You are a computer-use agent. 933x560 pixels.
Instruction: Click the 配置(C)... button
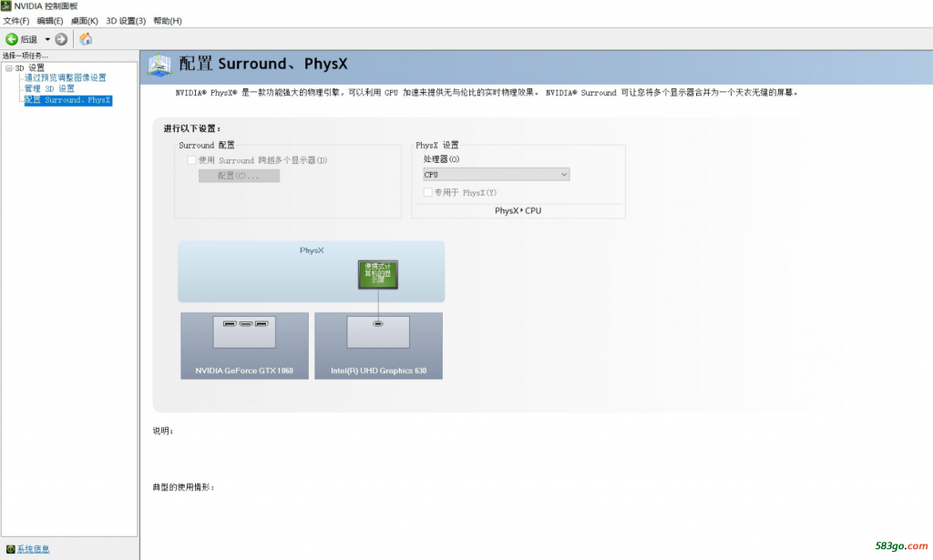pos(240,176)
